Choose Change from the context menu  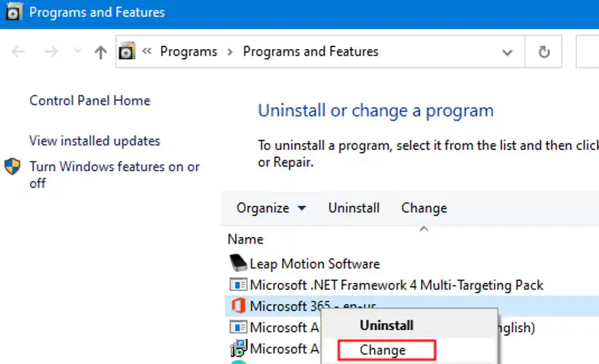click(383, 350)
